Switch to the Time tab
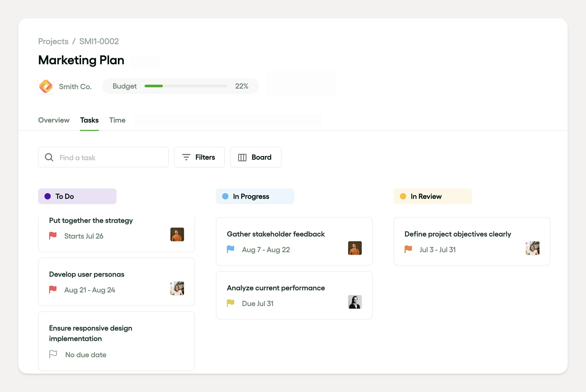The image size is (586, 392). point(117,120)
